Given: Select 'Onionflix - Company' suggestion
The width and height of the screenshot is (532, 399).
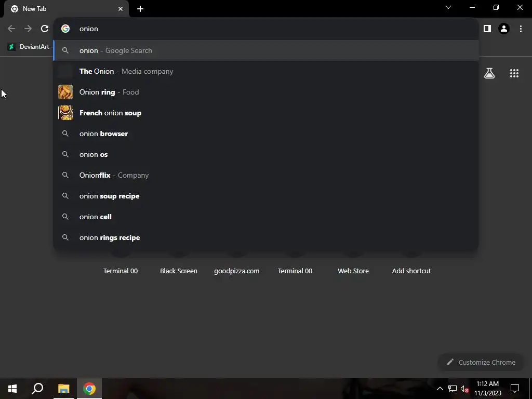Looking at the screenshot, I should coord(266,176).
